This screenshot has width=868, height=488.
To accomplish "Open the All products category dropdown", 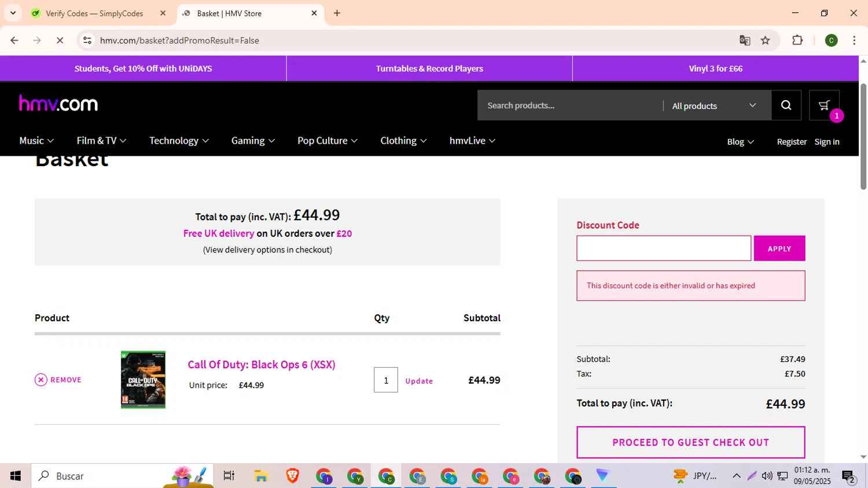I will coord(714,105).
